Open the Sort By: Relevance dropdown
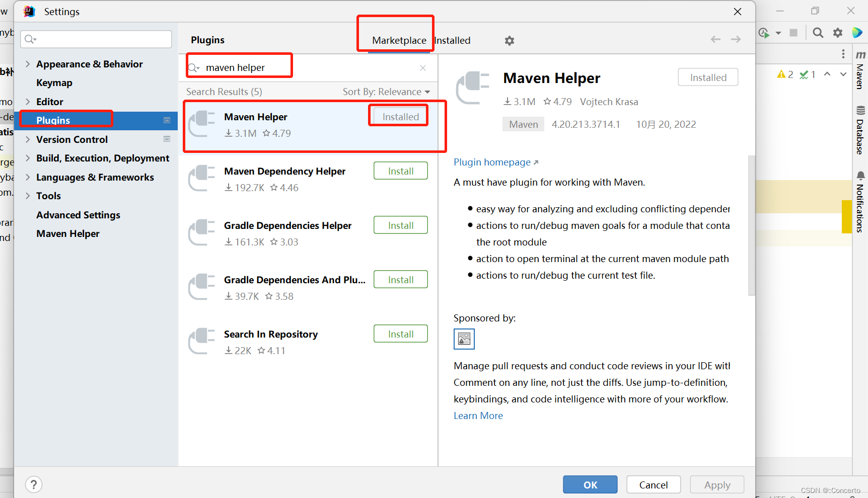This screenshot has height=498, width=868. (x=386, y=92)
